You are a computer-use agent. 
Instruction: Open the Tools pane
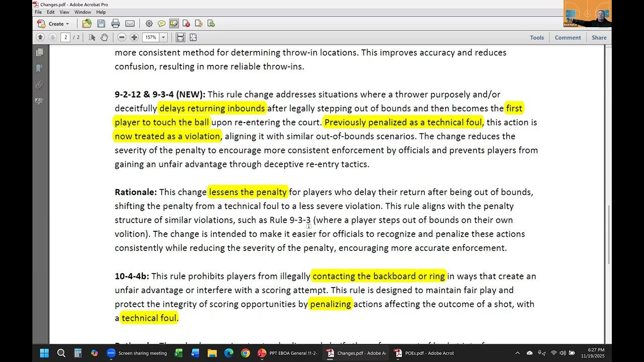coord(537,38)
